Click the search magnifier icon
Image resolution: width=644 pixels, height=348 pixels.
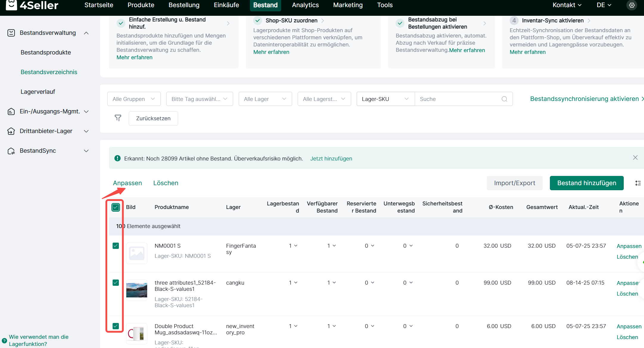[504, 99]
